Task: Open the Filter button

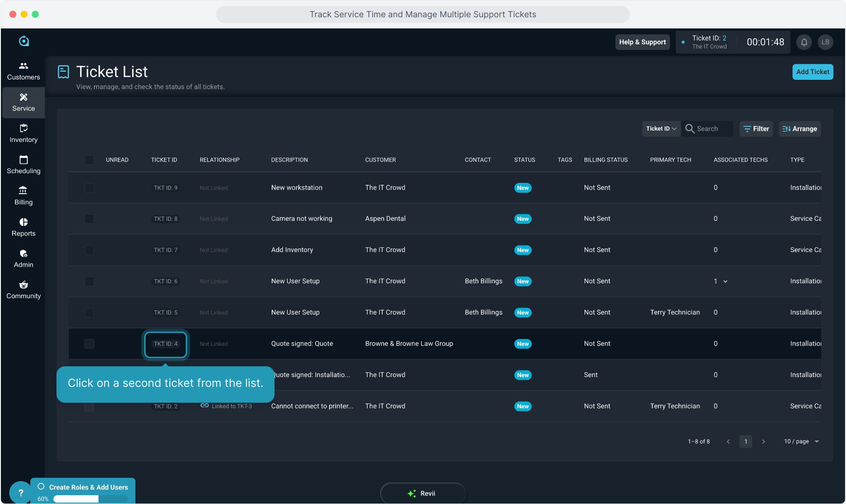Action: [756, 129]
